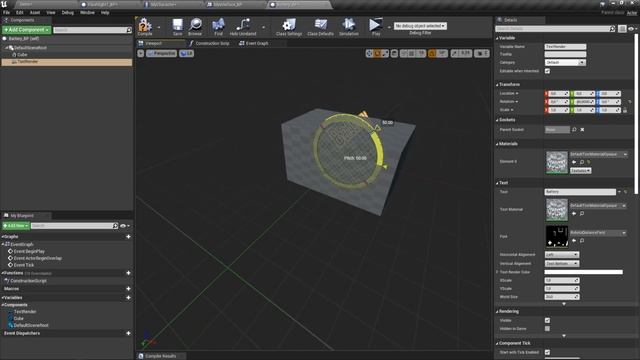Click the Text value field 'Battery'
This screenshot has height=360, width=640.
(x=580, y=191)
